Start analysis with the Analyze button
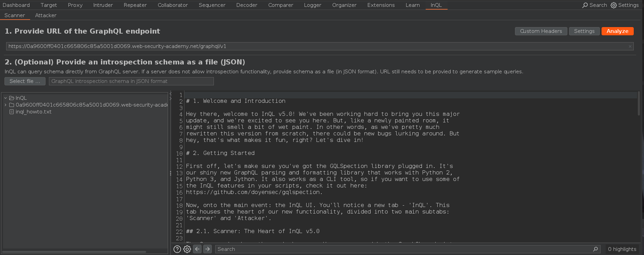Image resolution: width=644 pixels, height=255 pixels. (x=617, y=31)
